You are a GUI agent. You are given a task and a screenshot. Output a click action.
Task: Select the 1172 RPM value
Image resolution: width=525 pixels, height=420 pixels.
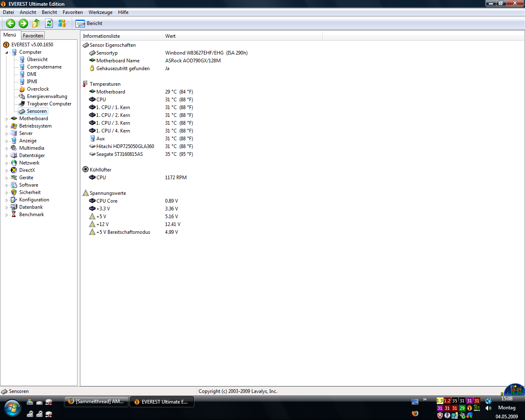176,178
